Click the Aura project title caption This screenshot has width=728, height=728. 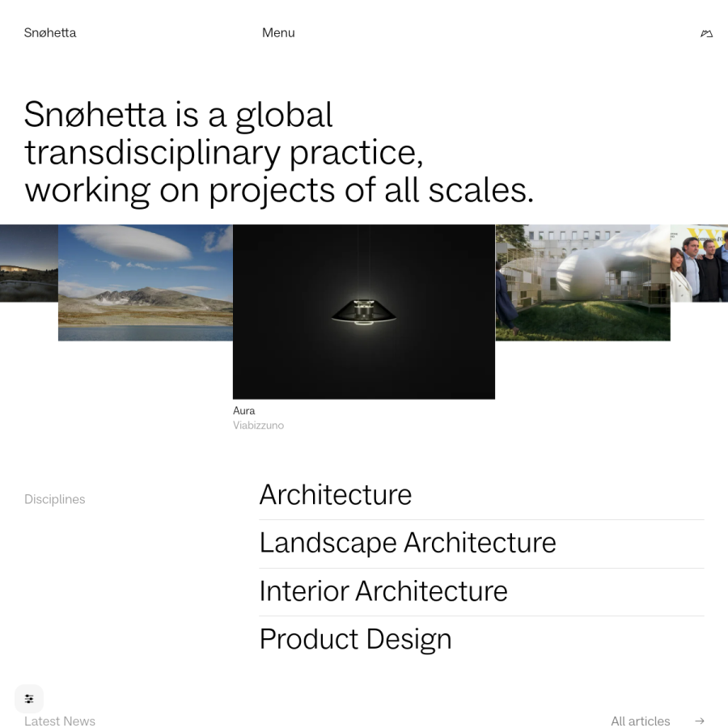[243, 411]
